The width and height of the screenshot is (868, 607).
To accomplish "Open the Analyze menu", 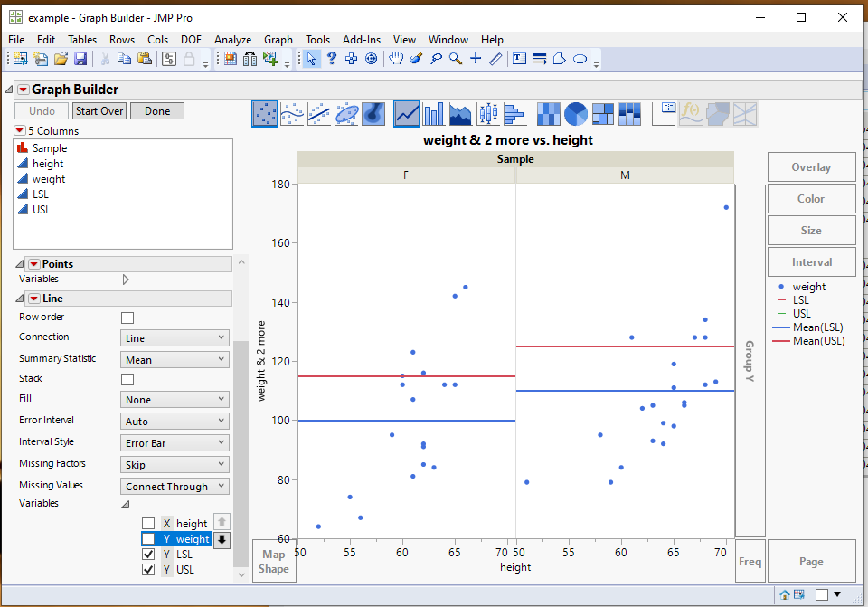I will [x=232, y=40].
